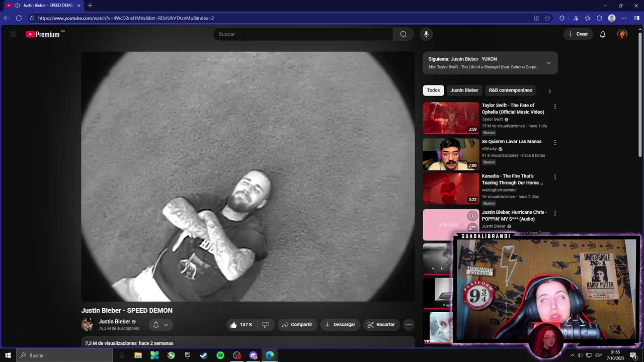This screenshot has width=644, height=362.
Task: Open the Edge favorites list icon
Action: 588,18
